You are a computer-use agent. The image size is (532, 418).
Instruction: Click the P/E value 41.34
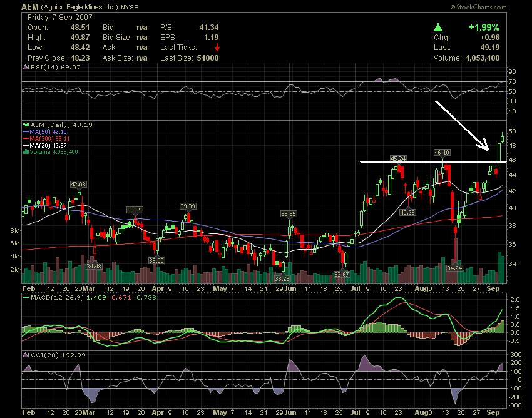click(209, 28)
